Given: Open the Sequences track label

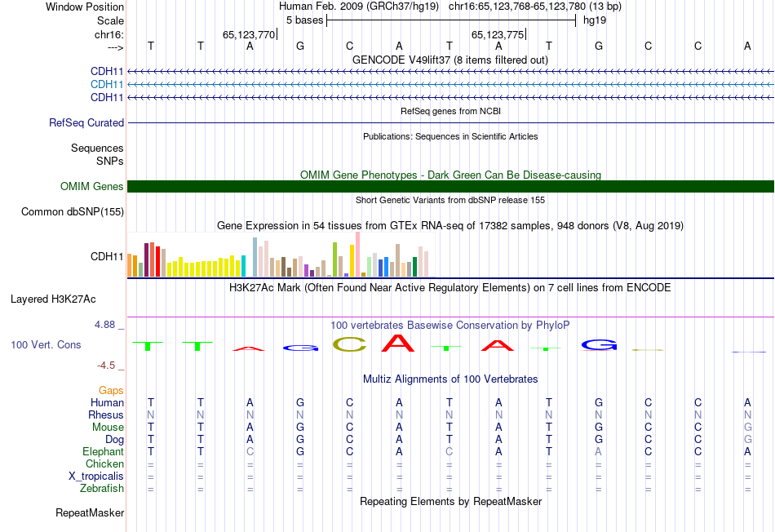Looking at the screenshot, I should pos(97,148).
